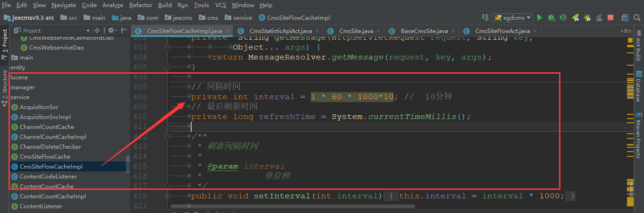Select the main folder in the project tree
644x213 pixels.
pyautogui.click(x=22, y=58)
